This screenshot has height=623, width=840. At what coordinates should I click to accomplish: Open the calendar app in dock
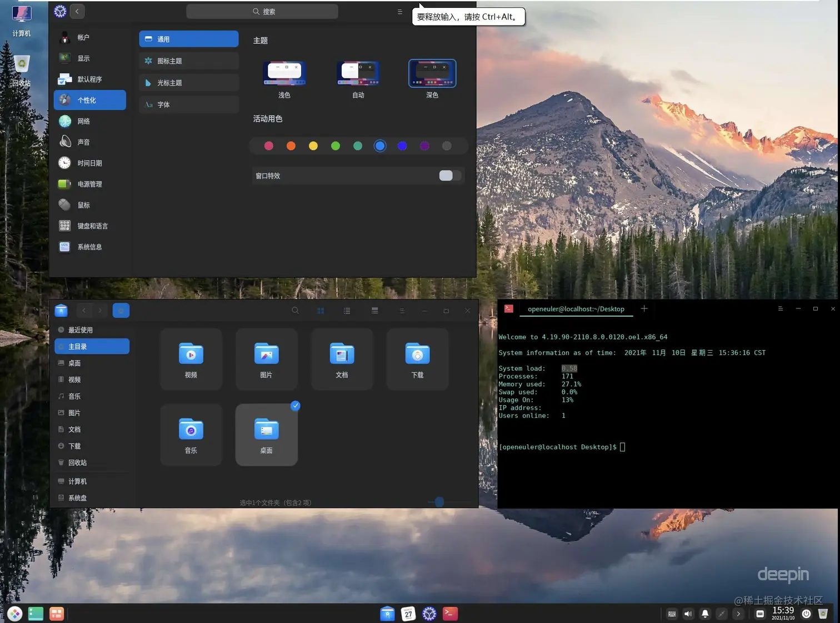[408, 614]
